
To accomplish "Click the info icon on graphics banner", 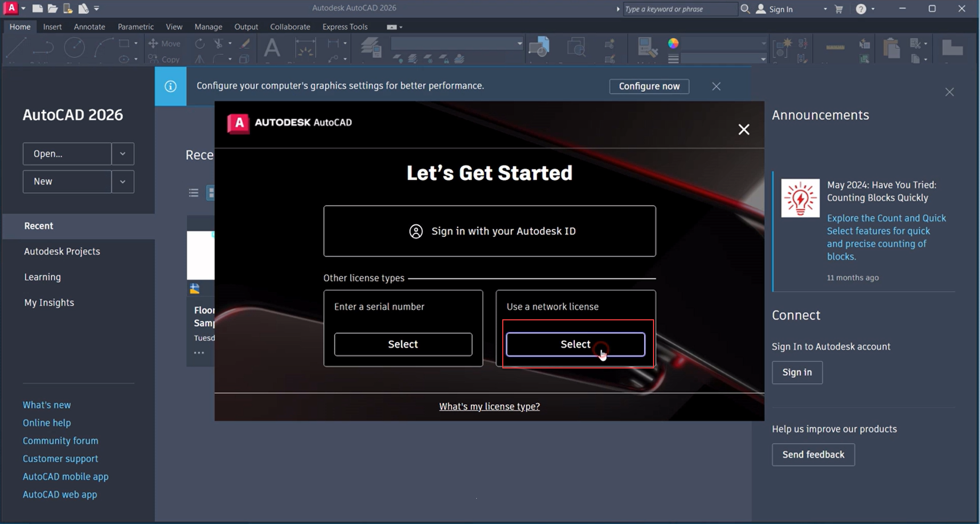I will point(170,86).
